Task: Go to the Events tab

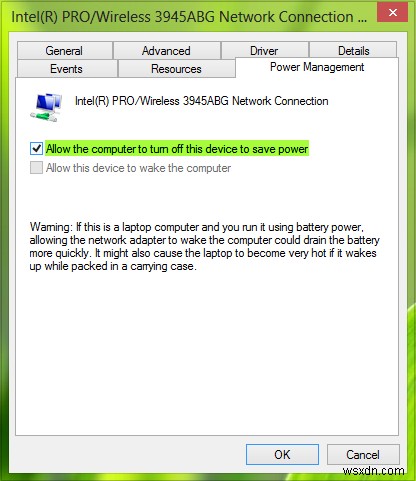Action: click(x=66, y=69)
